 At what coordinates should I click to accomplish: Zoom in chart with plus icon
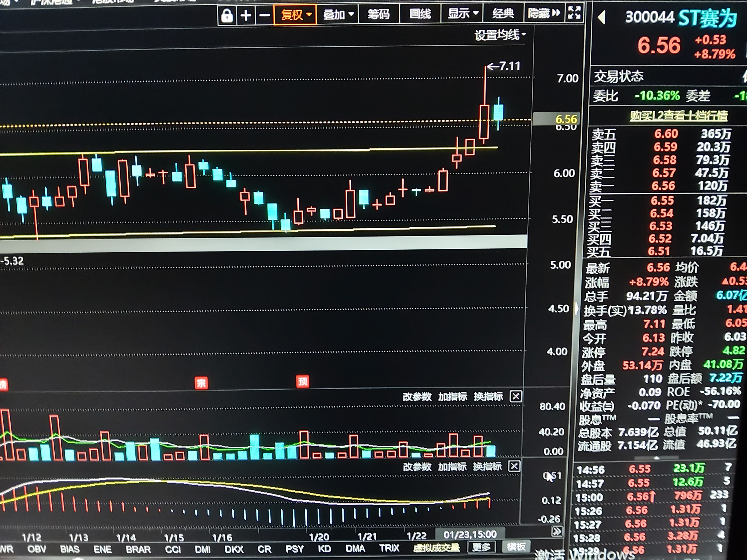pyautogui.click(x=246, y=16)
